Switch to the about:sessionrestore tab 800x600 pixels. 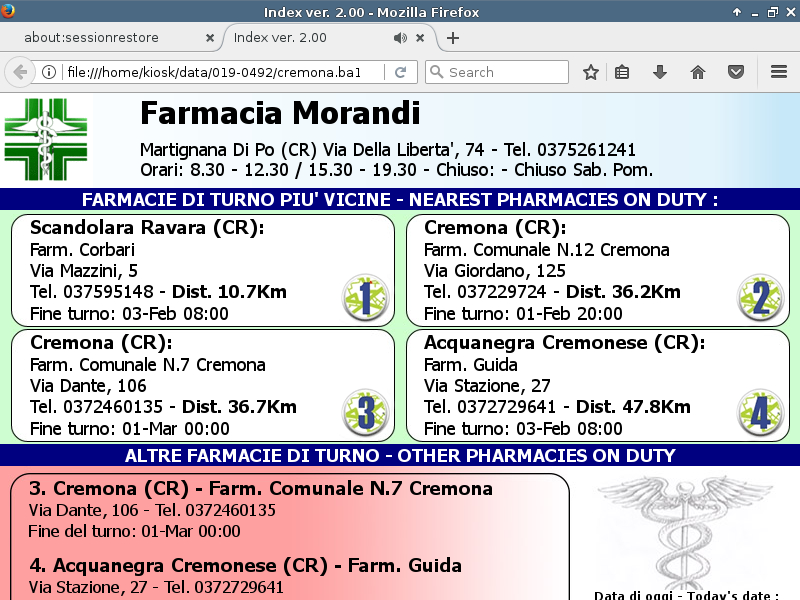click(105, 38)
